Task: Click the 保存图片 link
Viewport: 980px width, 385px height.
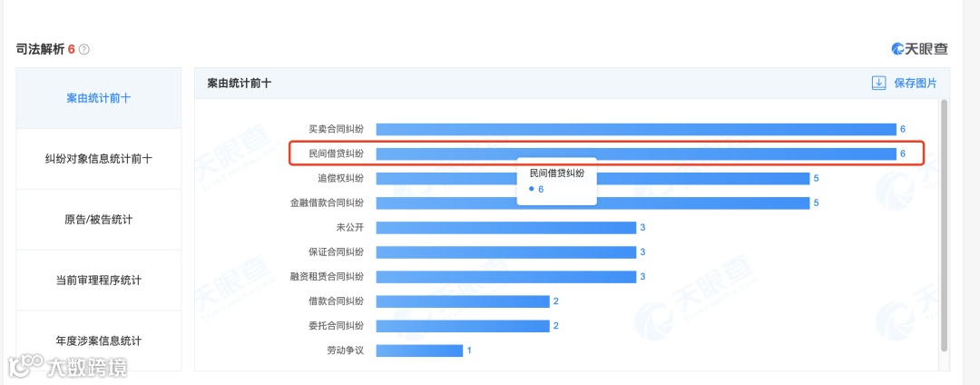Action: pyautogui.click(x=916, y=84)
